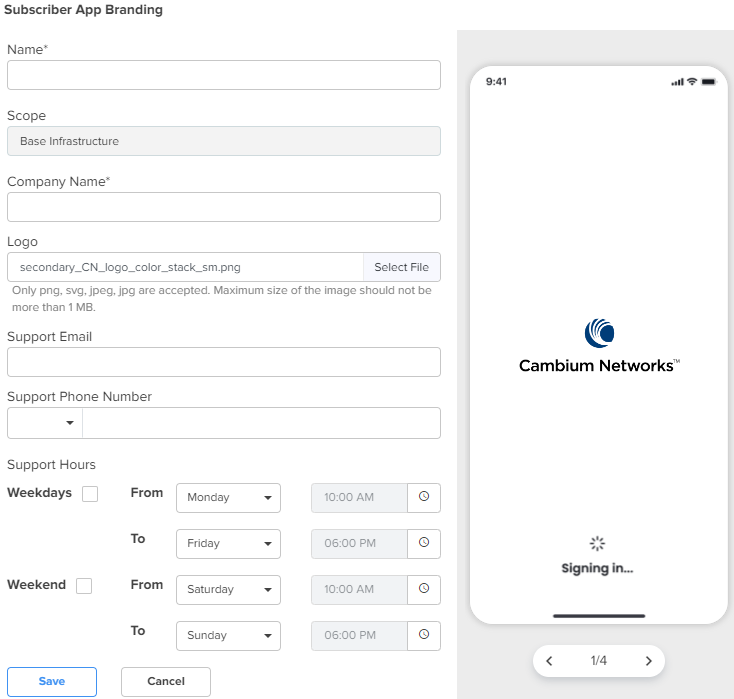Open the Saturday weekend start dropdown
Viewport: 734px width, 699px height.
[x=228, y=590]
